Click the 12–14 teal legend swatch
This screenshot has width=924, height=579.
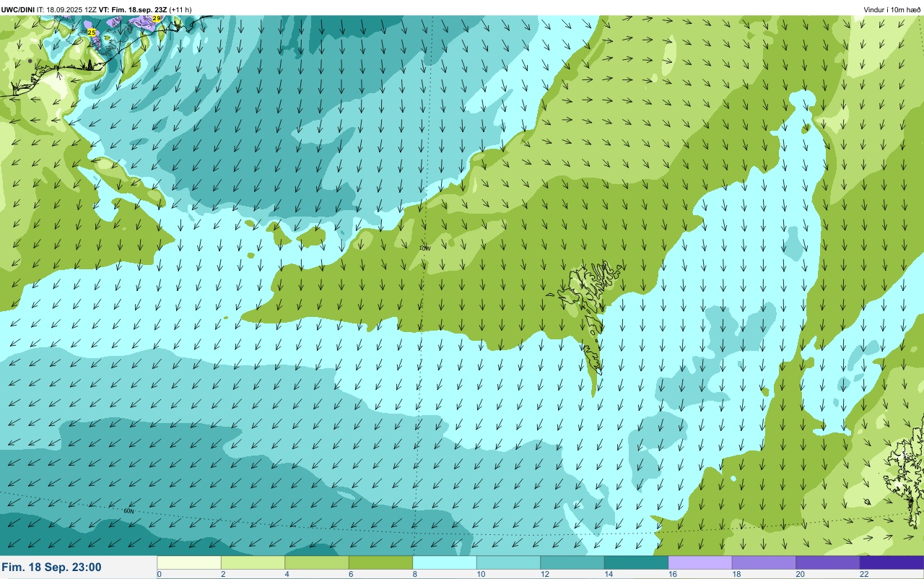(572, 562)
